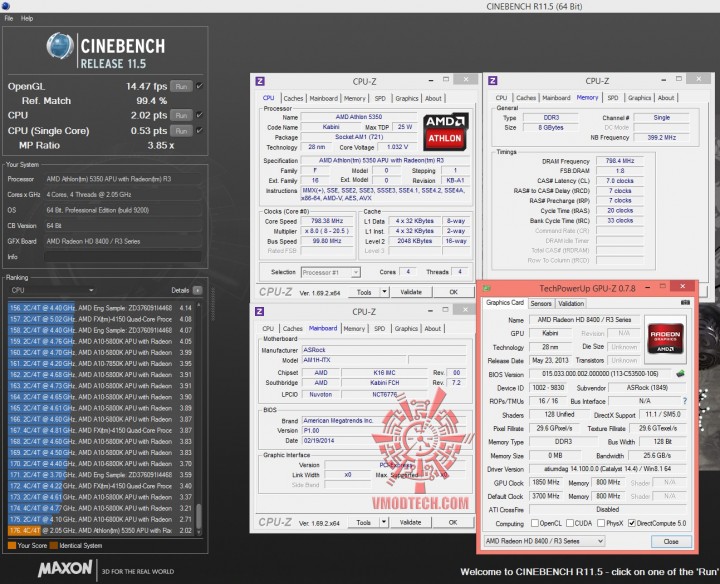Click the ranking scrollbar up arrow
This screenshot has width=720, height=584.
pyautogui.click(x=199, y=304)
